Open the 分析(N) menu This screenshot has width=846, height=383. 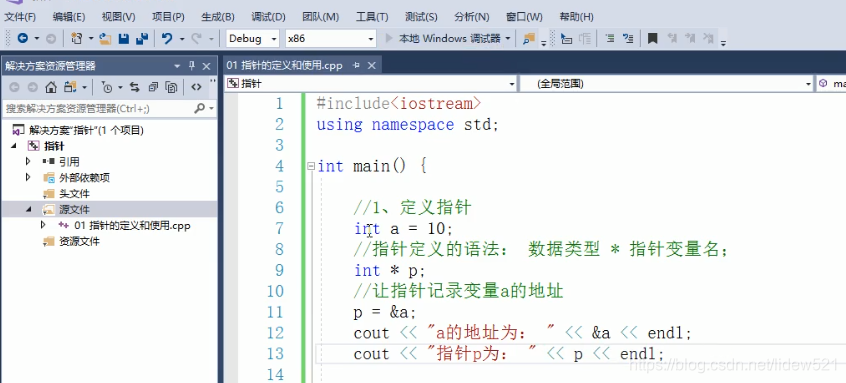point(472,17)
